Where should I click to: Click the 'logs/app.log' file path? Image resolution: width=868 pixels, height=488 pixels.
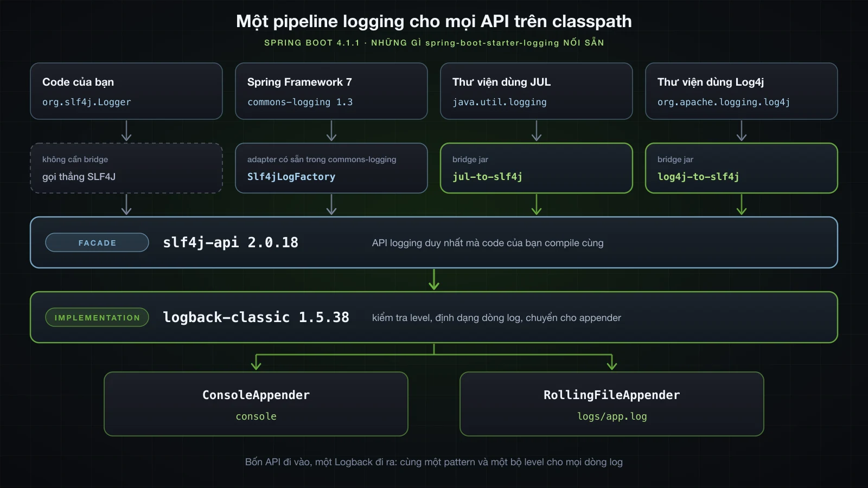coord(612,416)
